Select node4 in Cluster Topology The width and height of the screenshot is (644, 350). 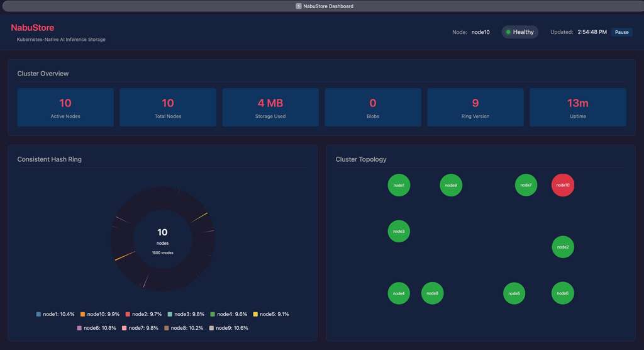coord(399,293)
